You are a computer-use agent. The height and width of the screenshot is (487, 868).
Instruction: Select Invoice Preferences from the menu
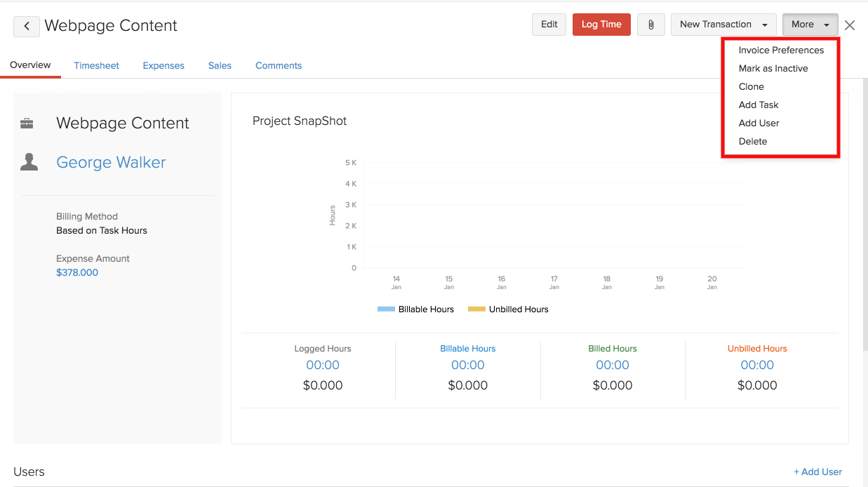(x=781, y=51)
